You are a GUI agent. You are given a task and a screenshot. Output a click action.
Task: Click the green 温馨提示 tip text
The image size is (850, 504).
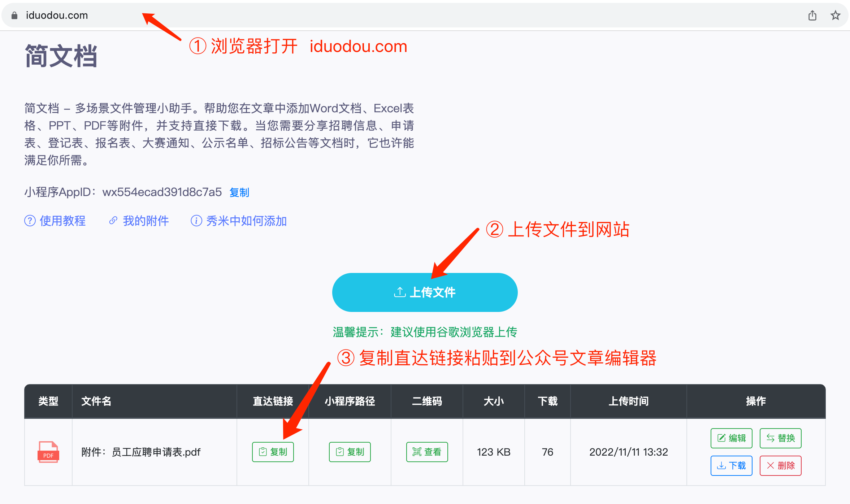point(425,332)
